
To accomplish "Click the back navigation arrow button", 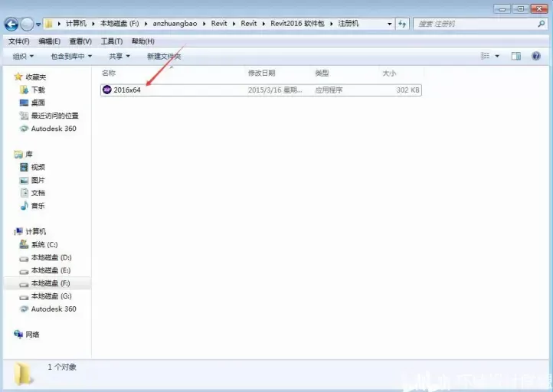I will pyautogui.click(x=11, y=24).
